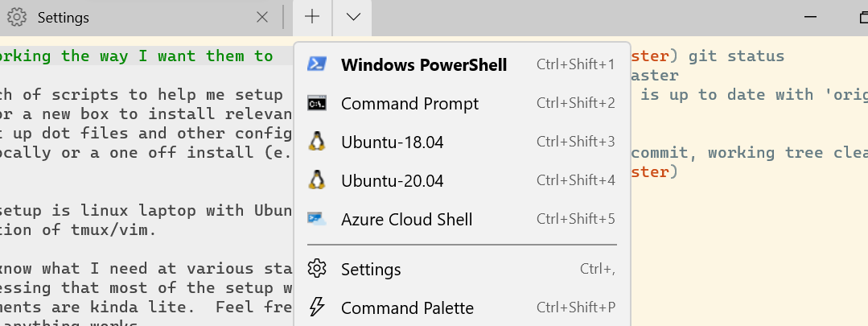Click the Windows PowerShell profile icon
Screen dimensions: 868x326
click(317, 64)
